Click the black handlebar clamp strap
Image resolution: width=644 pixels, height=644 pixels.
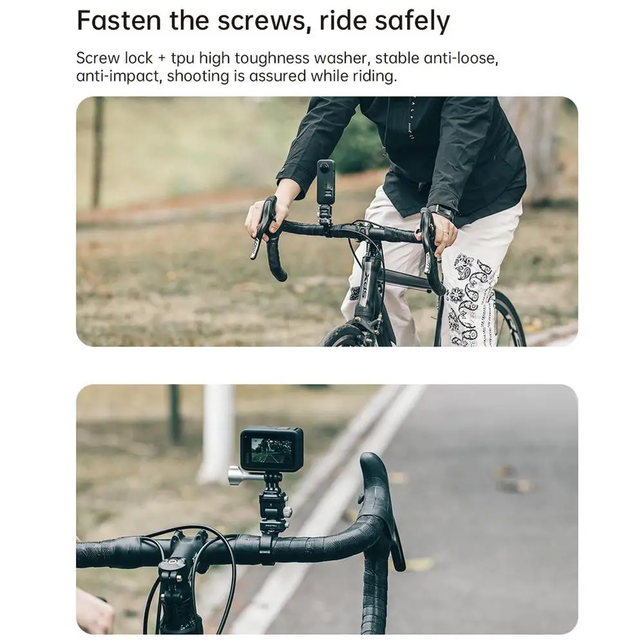(x=267, y=549)
